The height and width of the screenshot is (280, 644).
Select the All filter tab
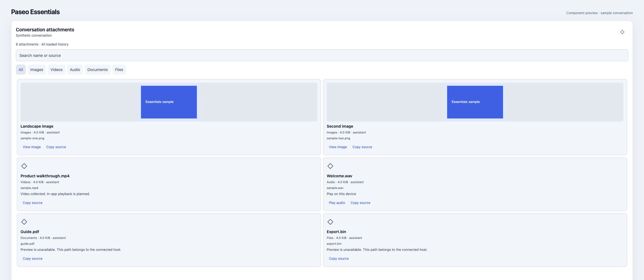[x=21, y=70]
